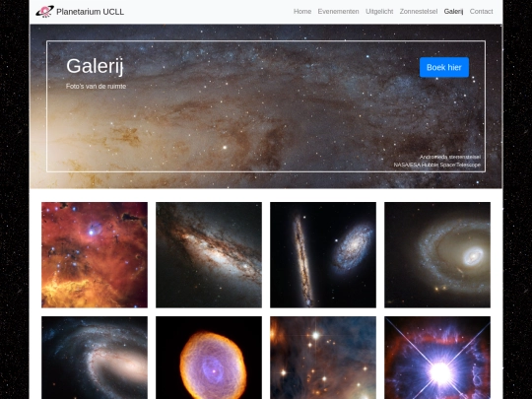This screenshot has width=532, height=399.
Task: Open the Uitgelicht menu item
Action: 379,12
